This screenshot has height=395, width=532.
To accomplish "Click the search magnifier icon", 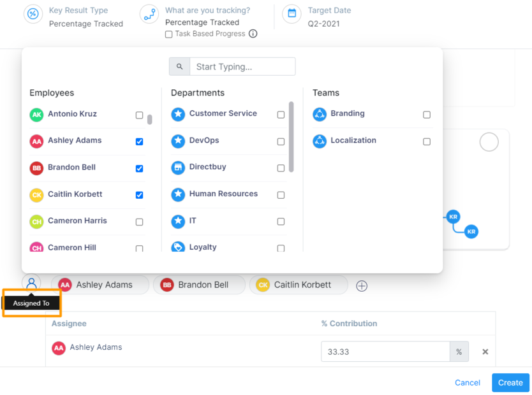I will pyautogui.click(x=179, y=67).
